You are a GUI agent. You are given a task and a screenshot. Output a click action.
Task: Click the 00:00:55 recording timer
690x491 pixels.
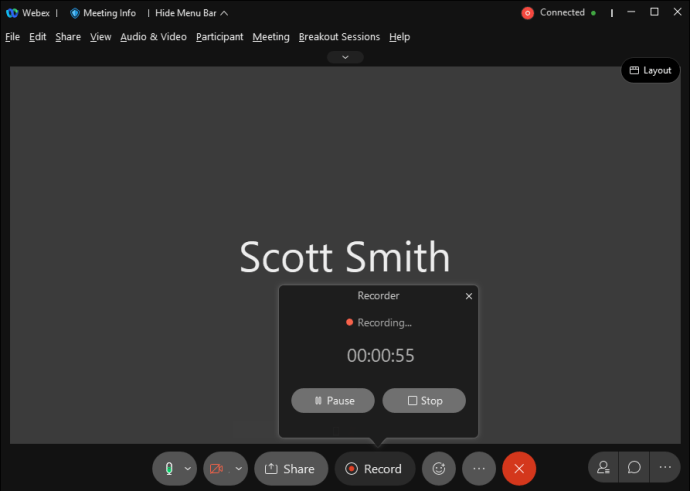(381, 355)
